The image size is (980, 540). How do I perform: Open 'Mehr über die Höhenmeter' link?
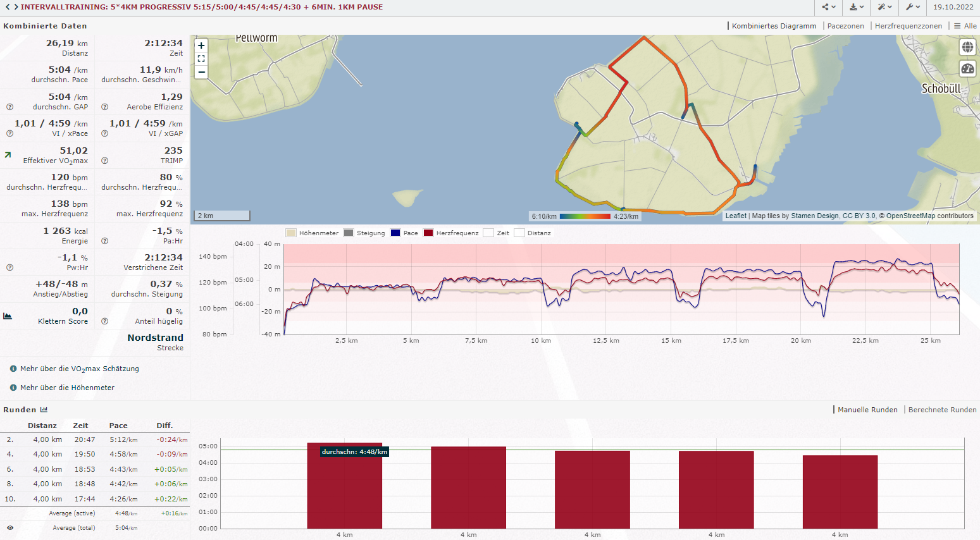67,388
